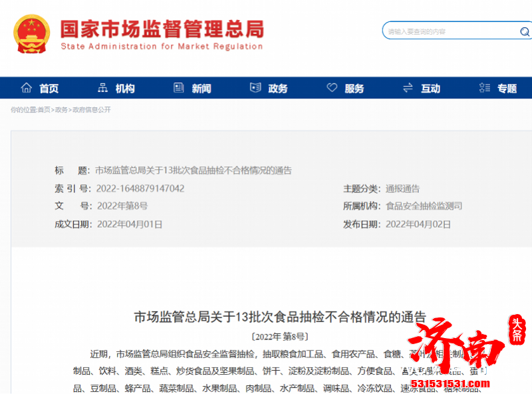Click the arrows icon beside 互动
532x394 pixels.
point(408,87)
